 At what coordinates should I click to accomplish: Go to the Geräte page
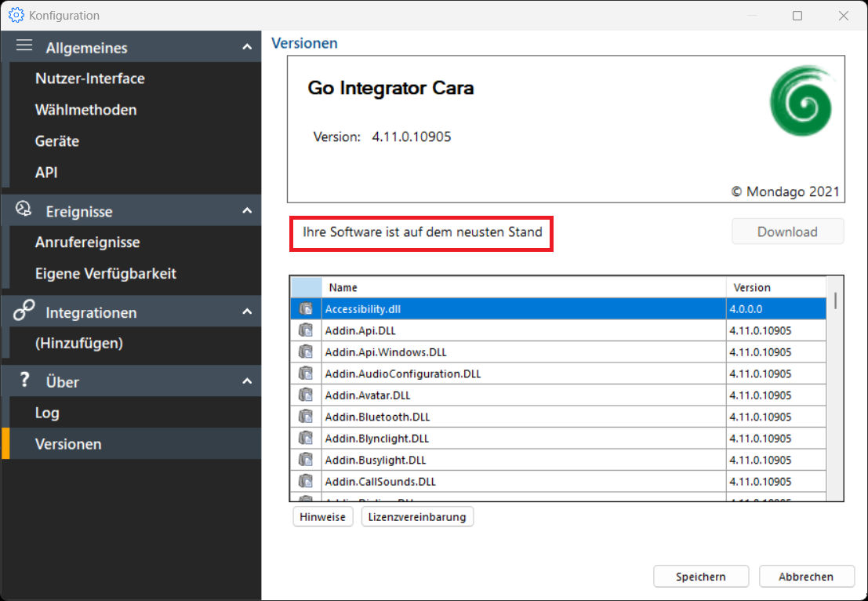(x=135, y=141)
